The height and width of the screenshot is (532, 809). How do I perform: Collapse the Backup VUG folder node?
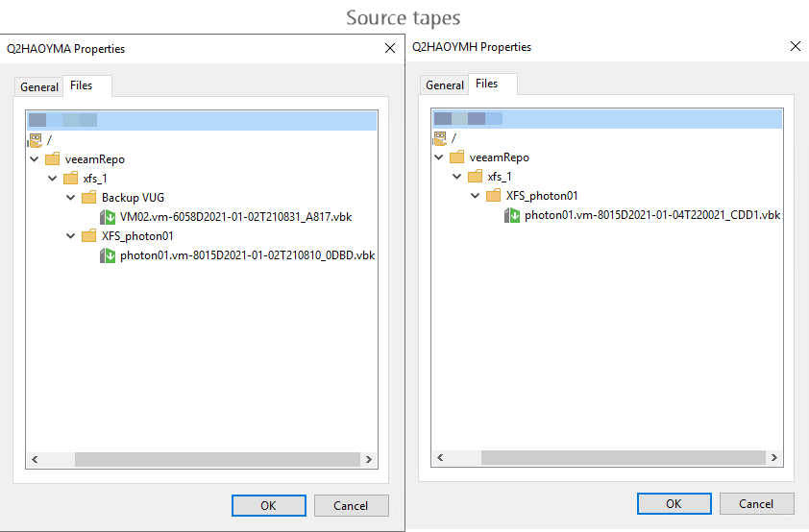(x=71, y=198)
